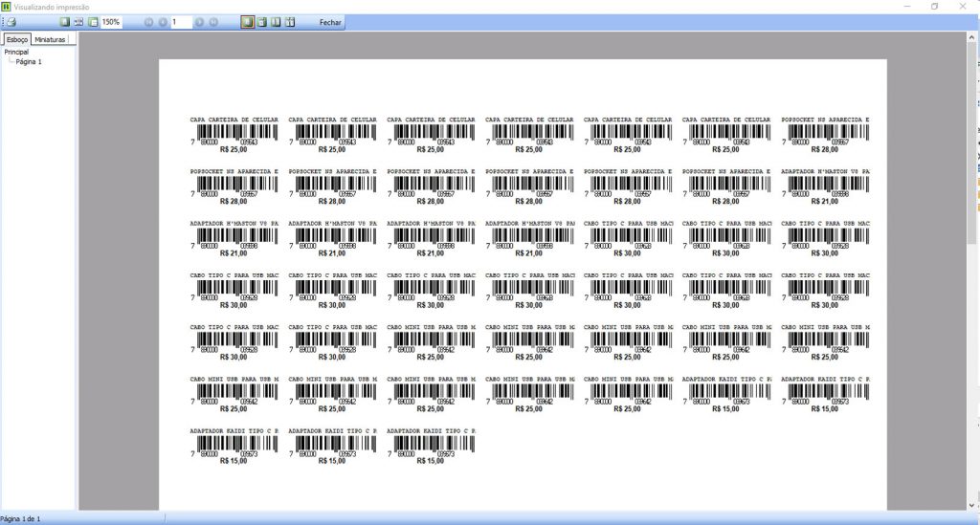Screen dimensions: 980x525
Task: Click the page number input field
Action: click(x=180, y=21)
